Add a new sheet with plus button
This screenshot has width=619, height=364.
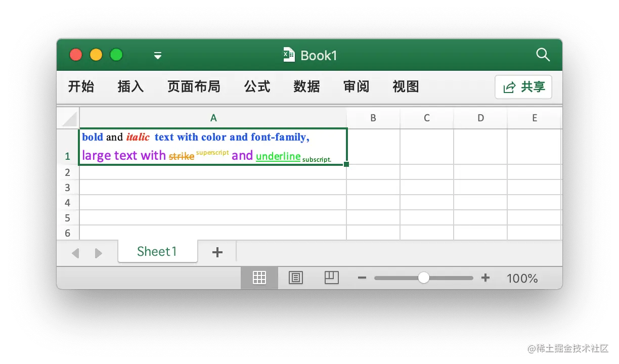pos(217,252)
